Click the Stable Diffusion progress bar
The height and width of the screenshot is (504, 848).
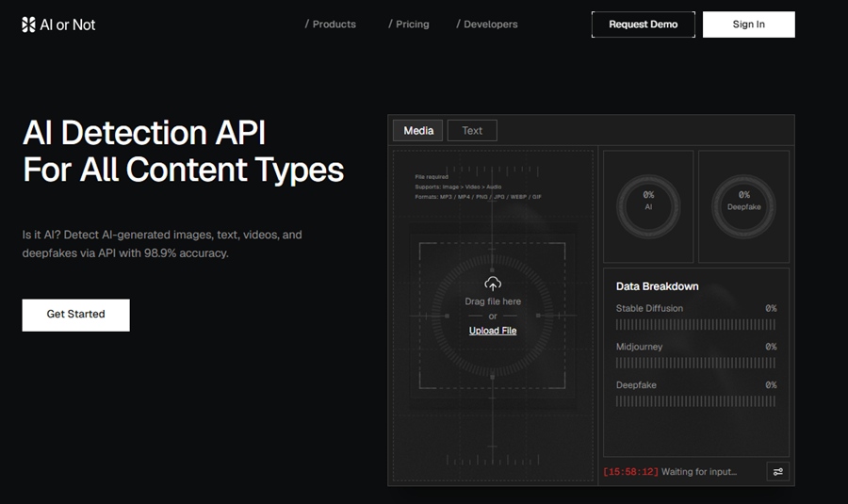[695, 324]
